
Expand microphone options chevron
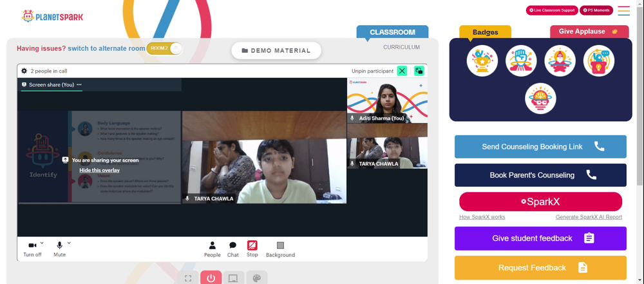pos(69,243)
